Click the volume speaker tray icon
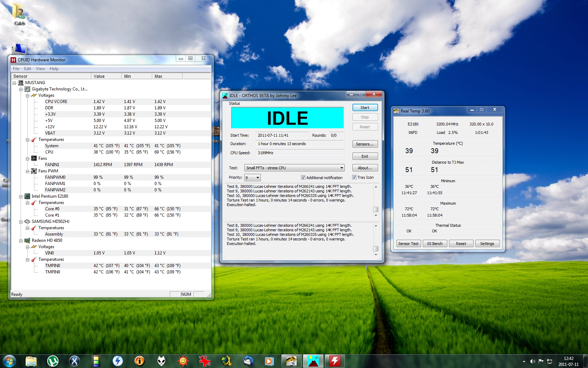This screenshot has height=368, width=588. click(533, 361)
